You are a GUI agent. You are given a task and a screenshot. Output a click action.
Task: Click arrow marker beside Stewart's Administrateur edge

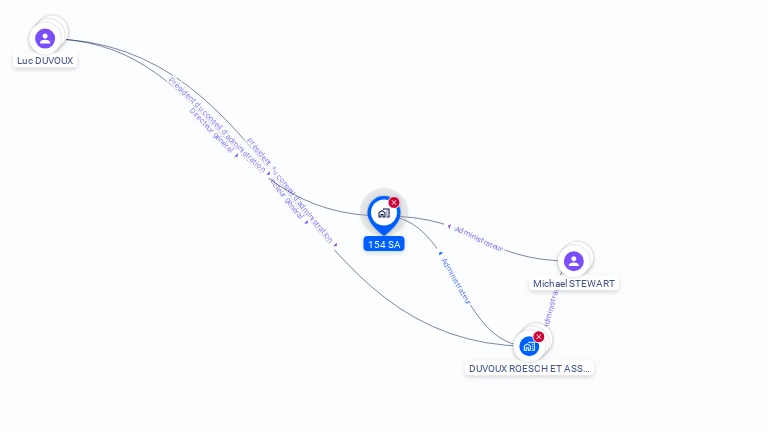tap(449, 226)
